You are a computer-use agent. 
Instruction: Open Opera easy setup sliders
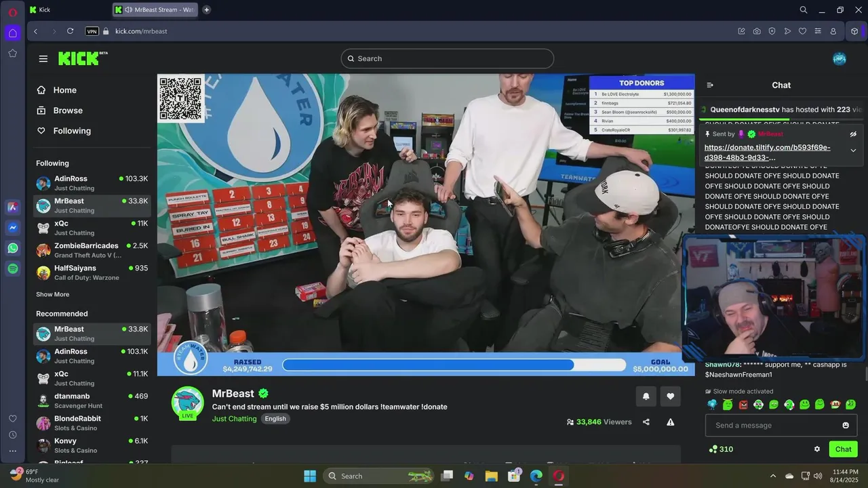pyautogui.click(x=818, y=31)
